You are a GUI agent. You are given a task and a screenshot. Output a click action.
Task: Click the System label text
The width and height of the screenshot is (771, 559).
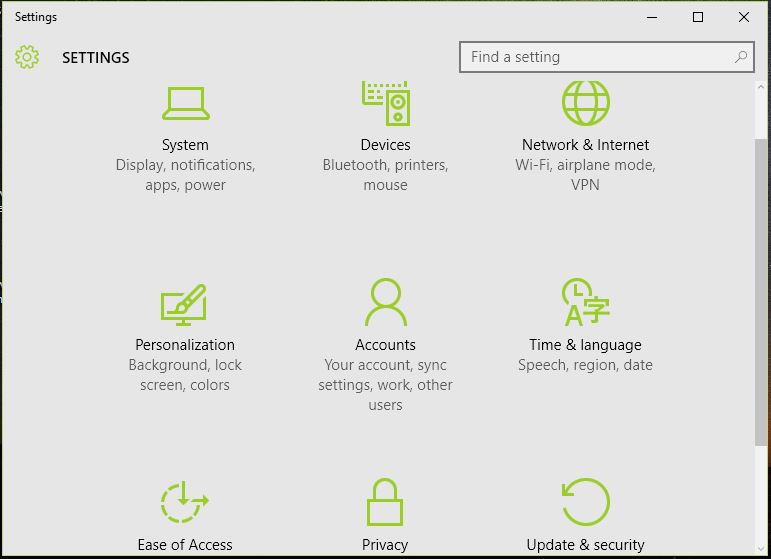pos(185,145)
